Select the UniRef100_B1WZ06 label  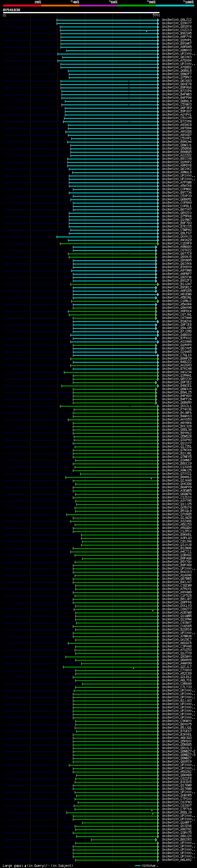(177, 321)
